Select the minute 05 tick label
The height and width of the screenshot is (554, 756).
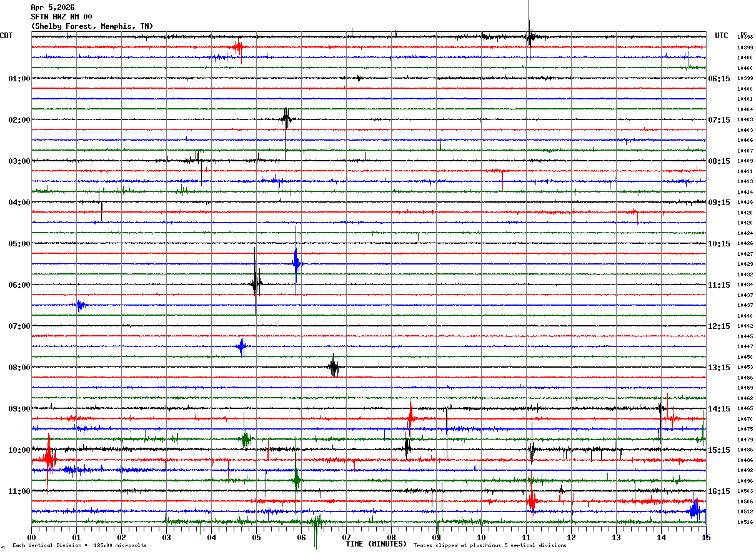[x=256, y=537]
